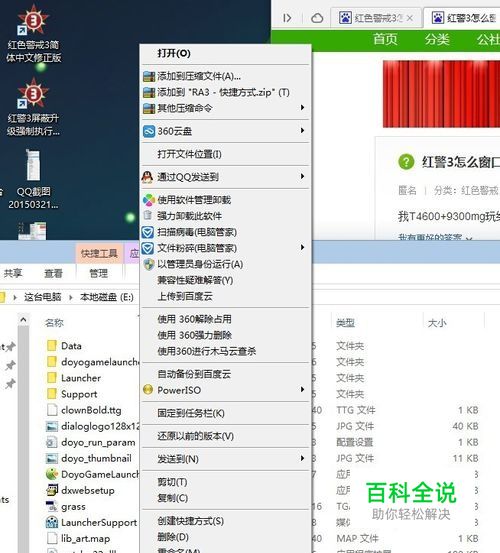Screen dimensions: 500x553
Task: Click the shield icon beside 文件粉碎(电脑管家)
Action: tap(148, 248)
